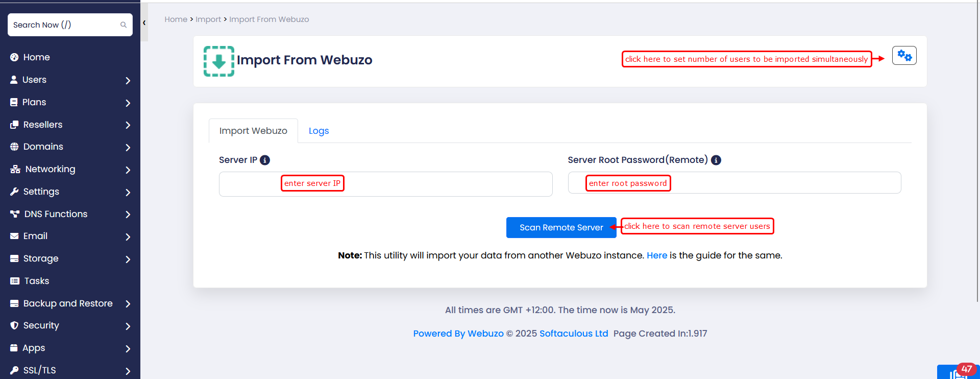Click the Home dashboard icon in sidebar

14,57
